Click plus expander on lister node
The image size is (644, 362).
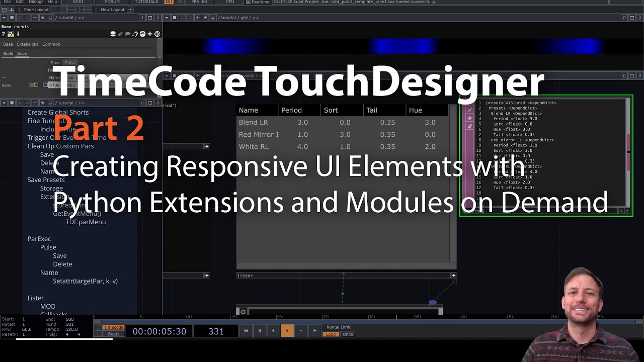point(454,276)
